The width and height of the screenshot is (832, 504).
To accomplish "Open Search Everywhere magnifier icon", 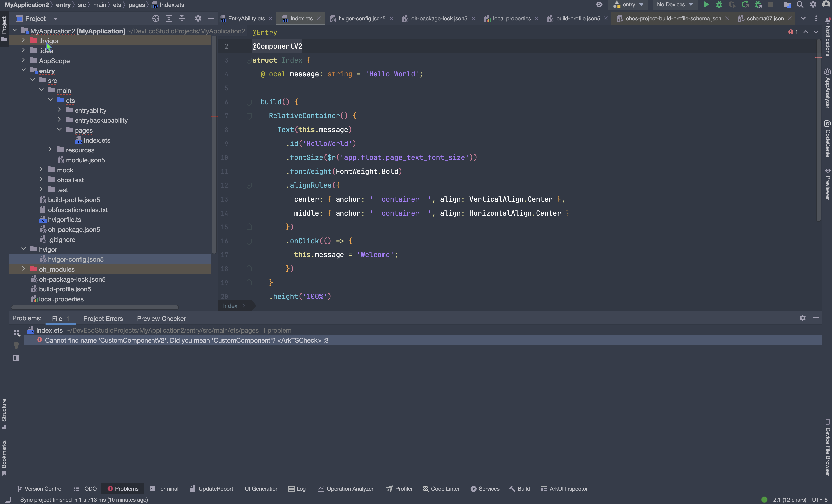I will [800, 5].
